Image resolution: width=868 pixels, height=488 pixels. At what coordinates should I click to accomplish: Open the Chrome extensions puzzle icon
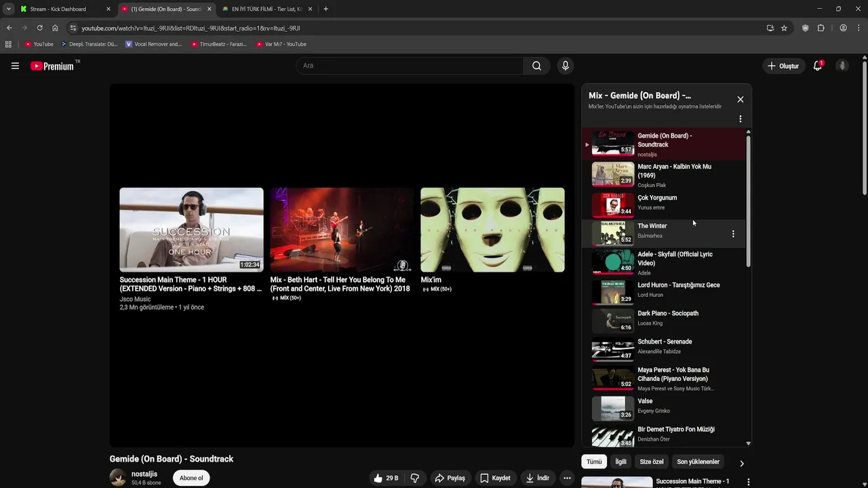point(821,28)
